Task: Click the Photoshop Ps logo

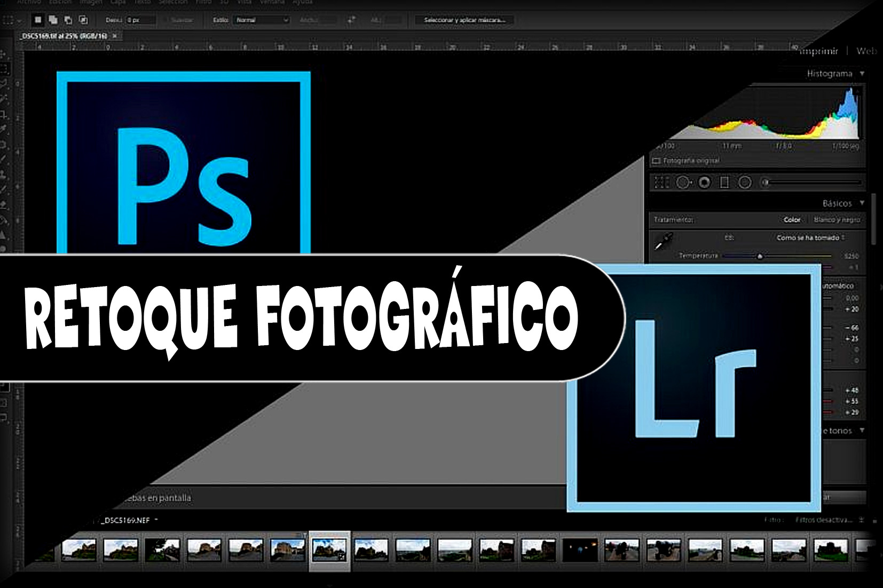Action: 184,162
